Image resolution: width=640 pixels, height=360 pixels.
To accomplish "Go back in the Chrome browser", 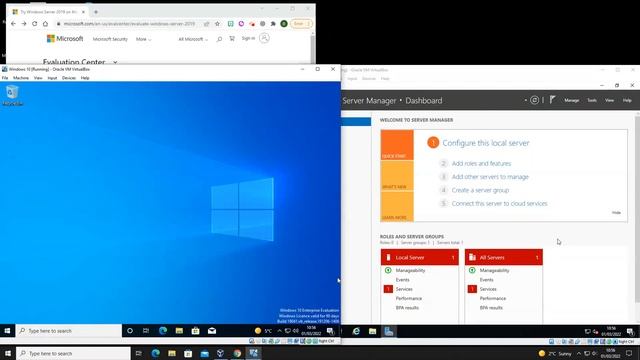I will pos(13,24).
